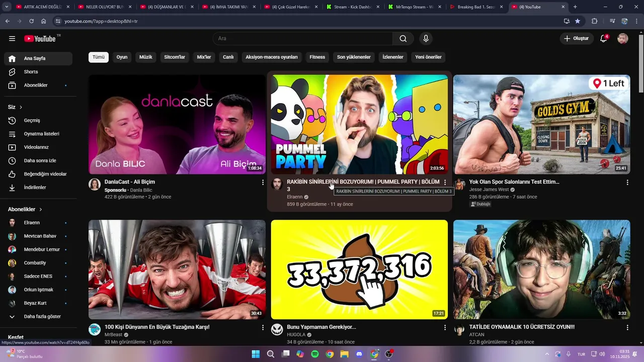The width and height of the screenshot is (644, 362).
Task: Expand the Siz section chevron
Action: pos(21,107)
